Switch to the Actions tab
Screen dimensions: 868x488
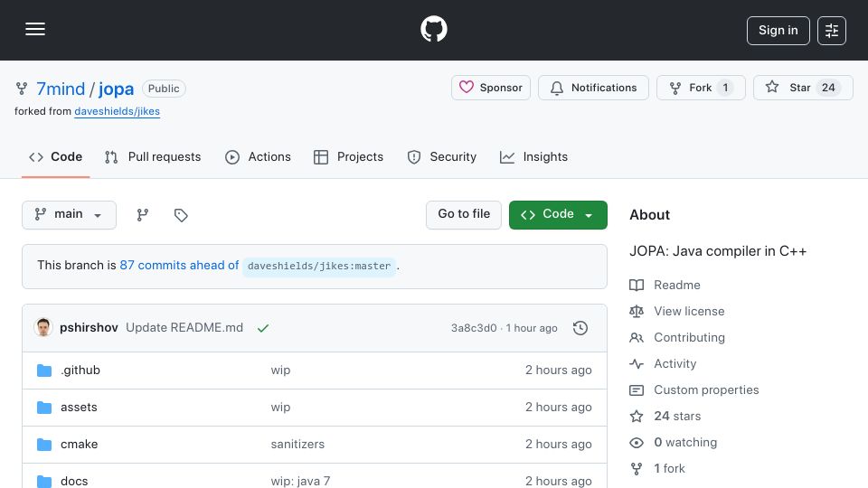[x=258, y=157]
